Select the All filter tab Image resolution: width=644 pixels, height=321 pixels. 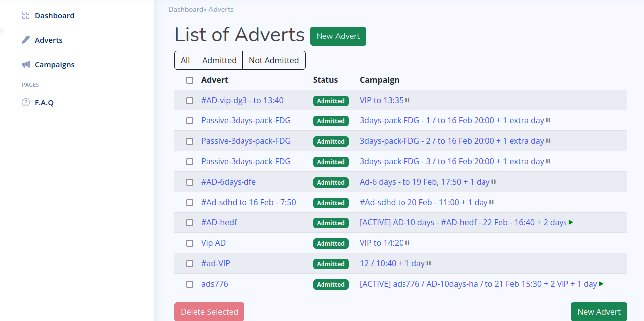pyautogui.click(x=185, y=60)
